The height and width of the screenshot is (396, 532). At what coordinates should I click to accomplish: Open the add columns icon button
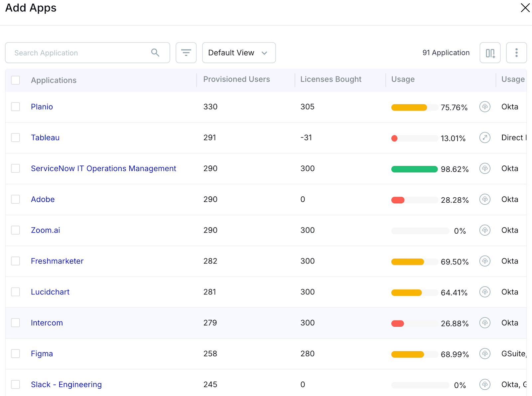tap(490, 53)
